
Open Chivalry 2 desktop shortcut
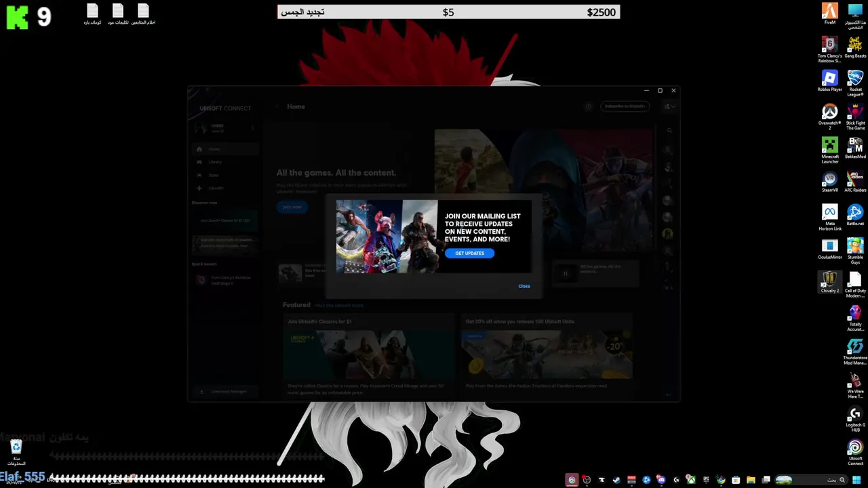point(830,282)
